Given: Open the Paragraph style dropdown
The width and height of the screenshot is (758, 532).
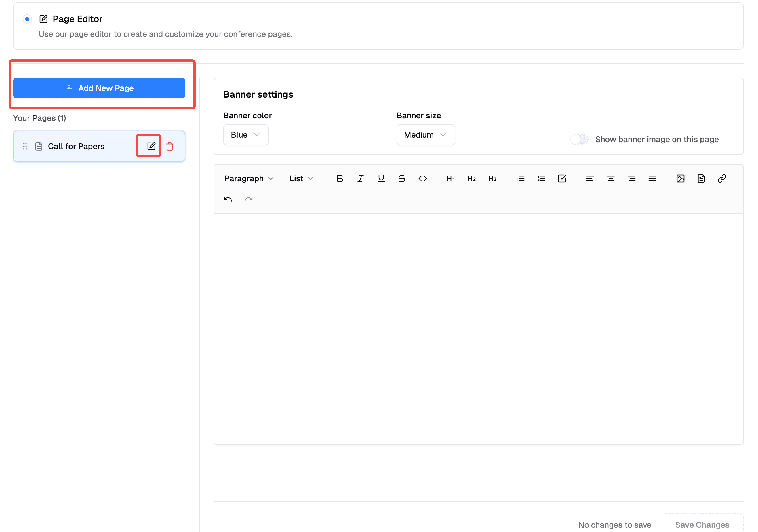Looking at the screenshot, I should 249,178.
